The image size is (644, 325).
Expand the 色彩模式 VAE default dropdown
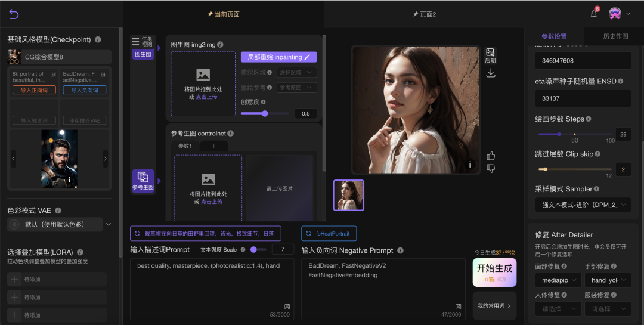(x=108, y=225)
